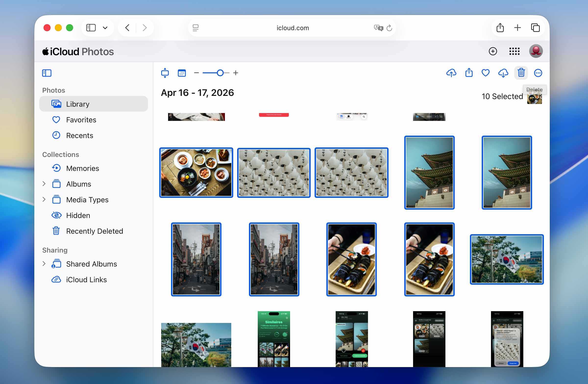Viewport: 588px width, 384px height.
Task: Click the unselected Korean flag photo
Action: (x=196, y=345)
